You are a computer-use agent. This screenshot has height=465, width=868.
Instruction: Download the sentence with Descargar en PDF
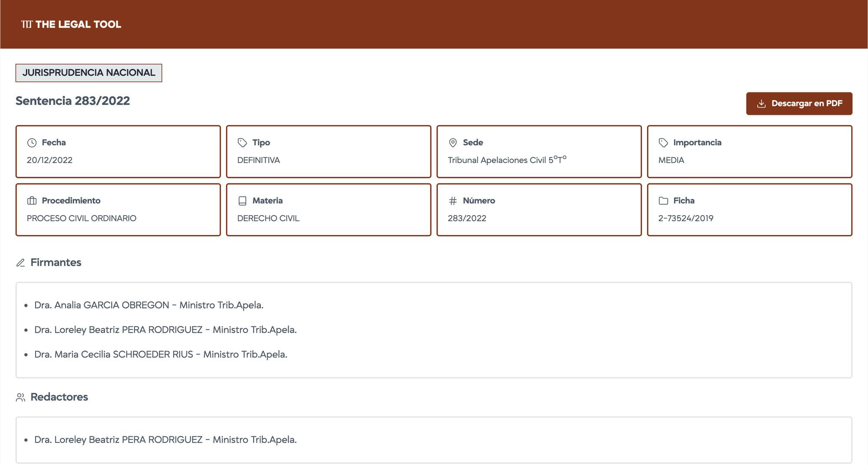[x=799, y=104]
